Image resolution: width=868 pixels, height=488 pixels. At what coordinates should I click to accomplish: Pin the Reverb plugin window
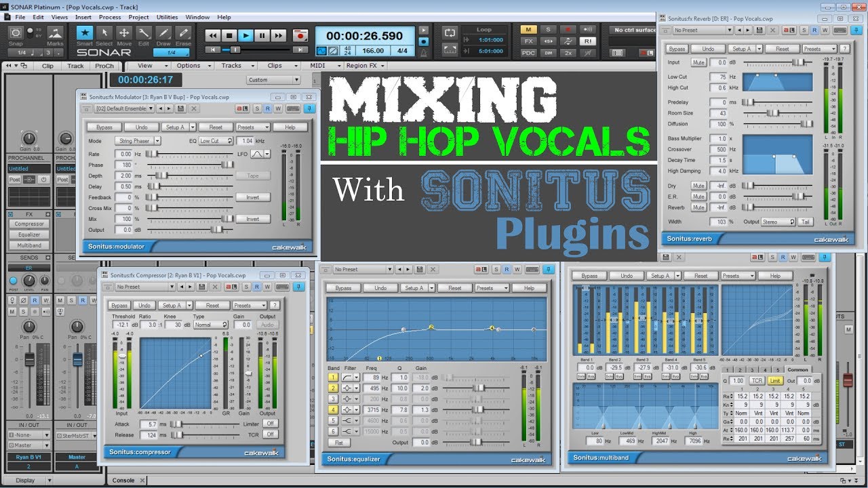[856, 30]
